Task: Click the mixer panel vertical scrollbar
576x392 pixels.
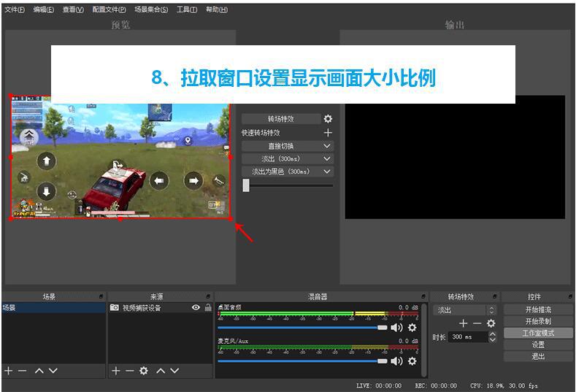Action: [424, 340]
